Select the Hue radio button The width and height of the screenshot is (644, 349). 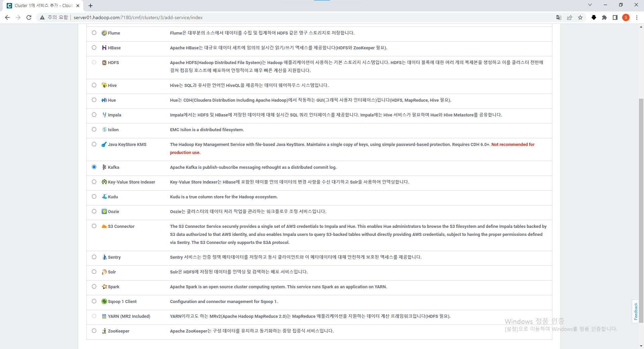tap(94, 100)
